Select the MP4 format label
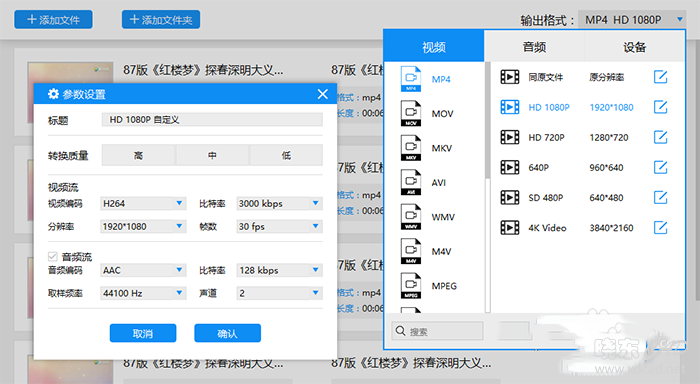Viewport: 700px width, 384px height. pos(441,79)
